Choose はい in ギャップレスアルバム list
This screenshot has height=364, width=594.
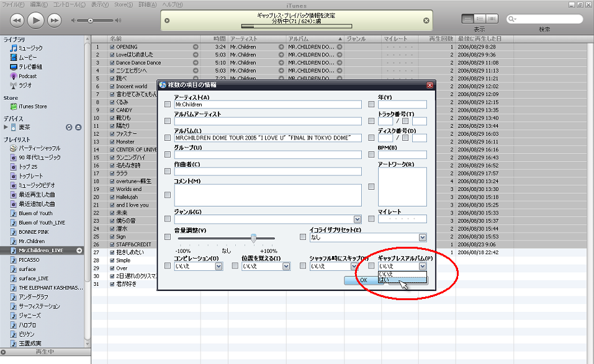pos(403,280)
